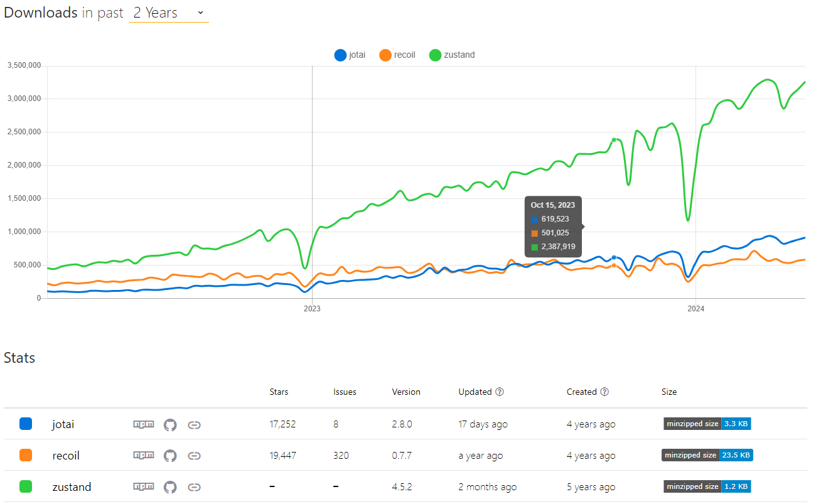Click tooltip value 501,025
This screenshot has height=504, width=816.
click(x=556, y=233)
